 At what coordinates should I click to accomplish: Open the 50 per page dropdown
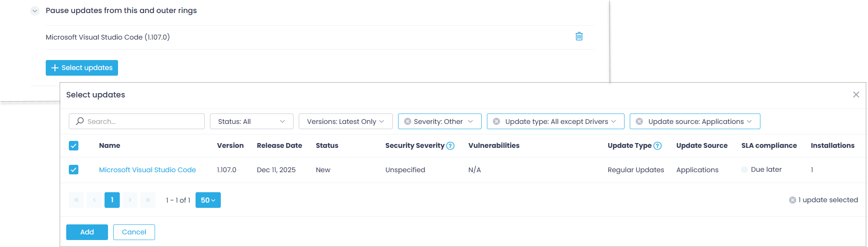(208, 200)
